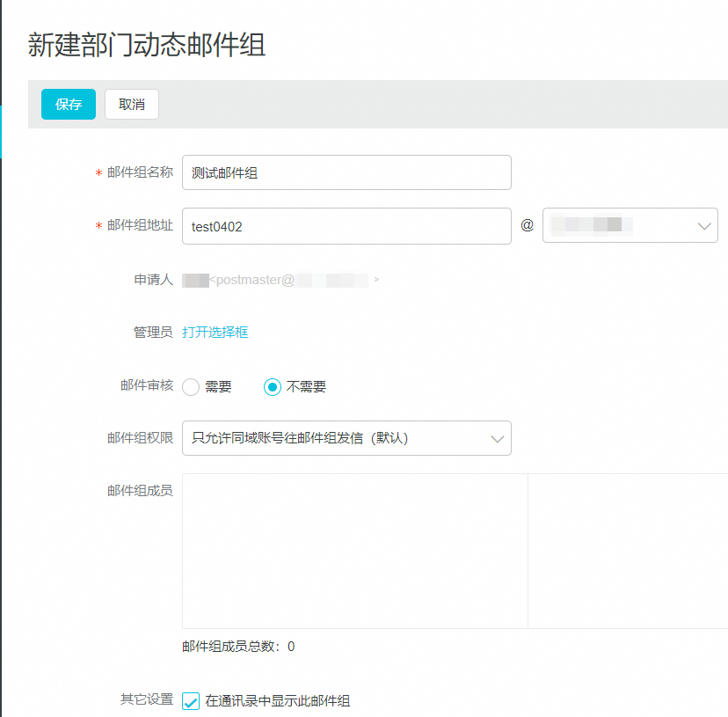Select the 需要 radio button

[191, 387]
